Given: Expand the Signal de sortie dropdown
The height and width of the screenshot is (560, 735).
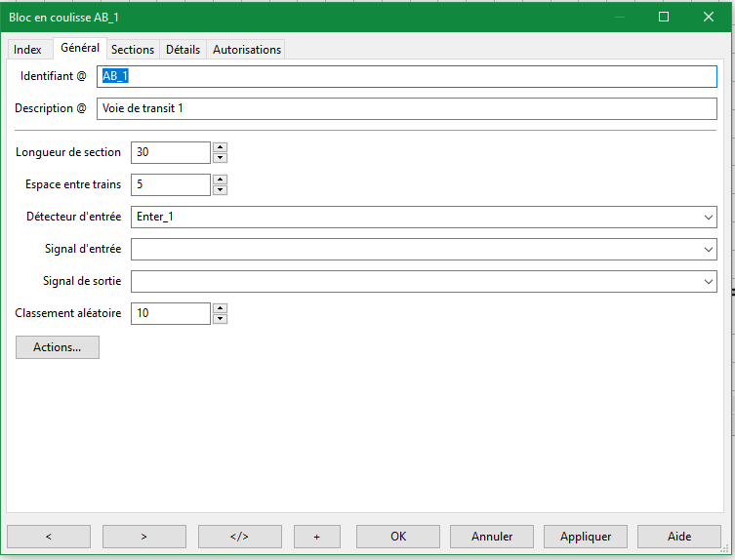Looking at the screenshot, I should pyautogui.click(x=708, y=282).
